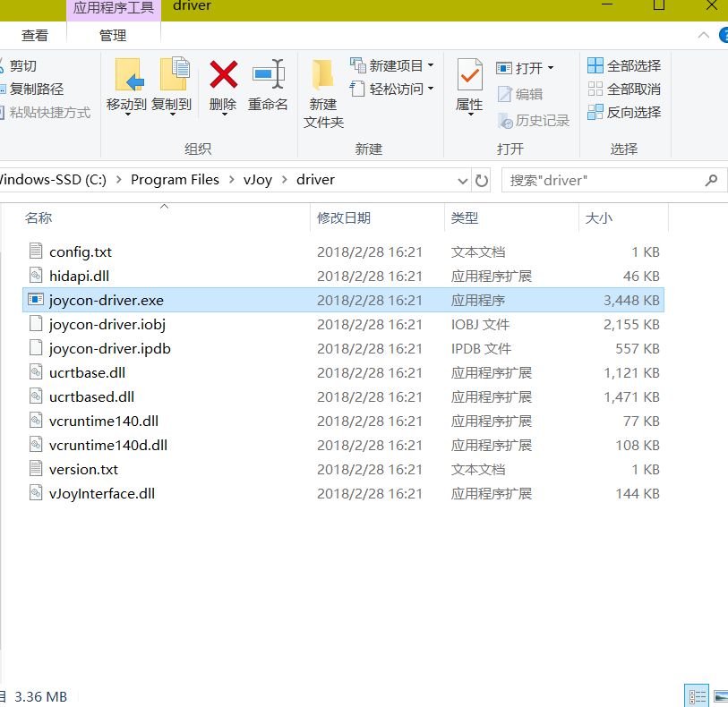Click the Copy to (复制到) icon
728x707 pixels.
172,75
